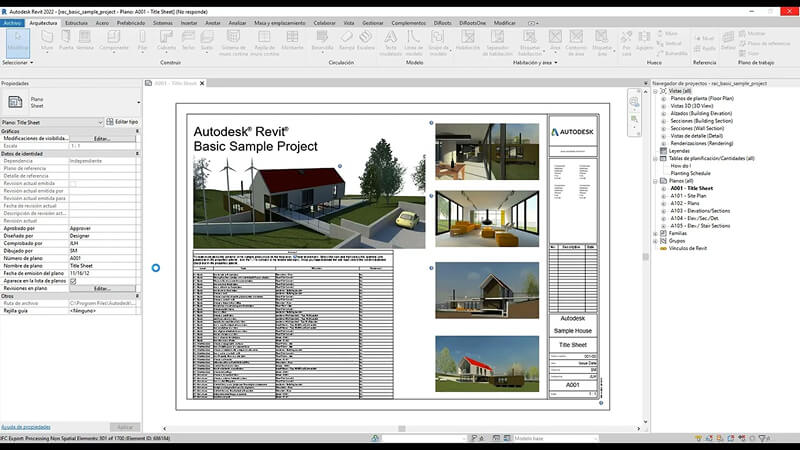This screenshot has height=450, width=800.
Task: Open the Modificar ribbon tab
Action: pyautogui.click(x=505, y=23)
